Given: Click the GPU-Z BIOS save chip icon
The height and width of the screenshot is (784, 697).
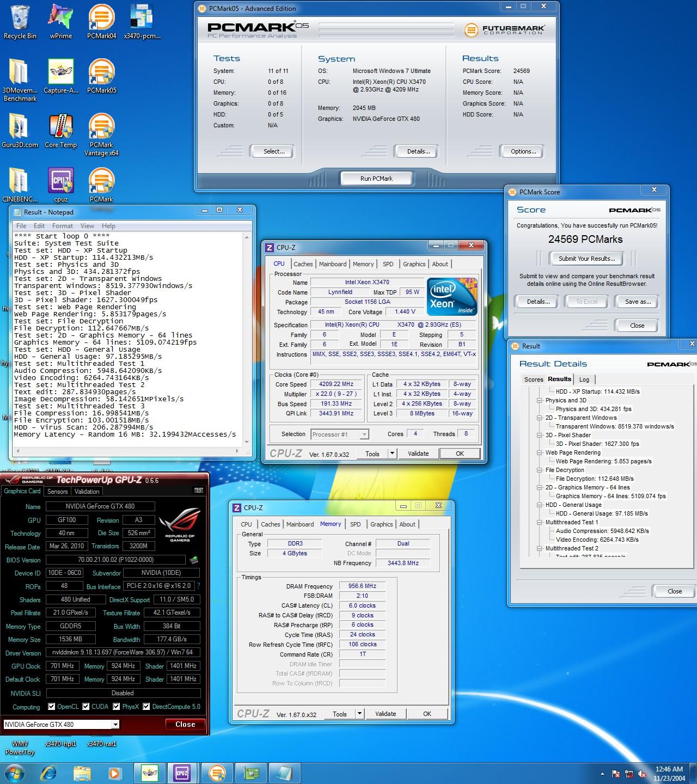Looking at the screenshot, I should coord(193,560).
